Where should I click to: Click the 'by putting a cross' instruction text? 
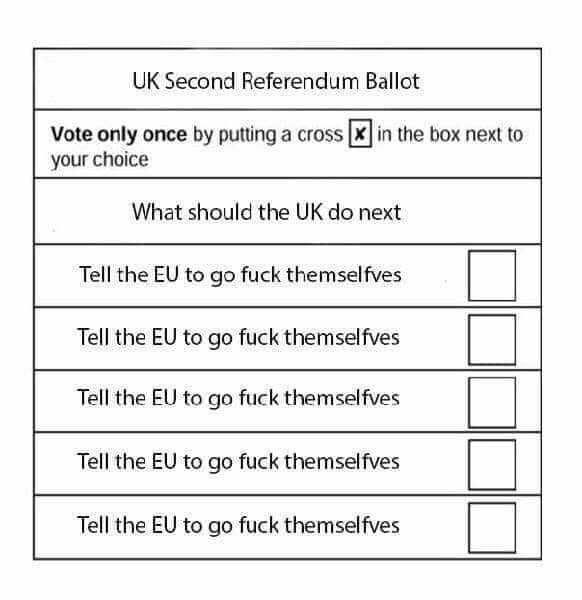[x=268, y=135]
